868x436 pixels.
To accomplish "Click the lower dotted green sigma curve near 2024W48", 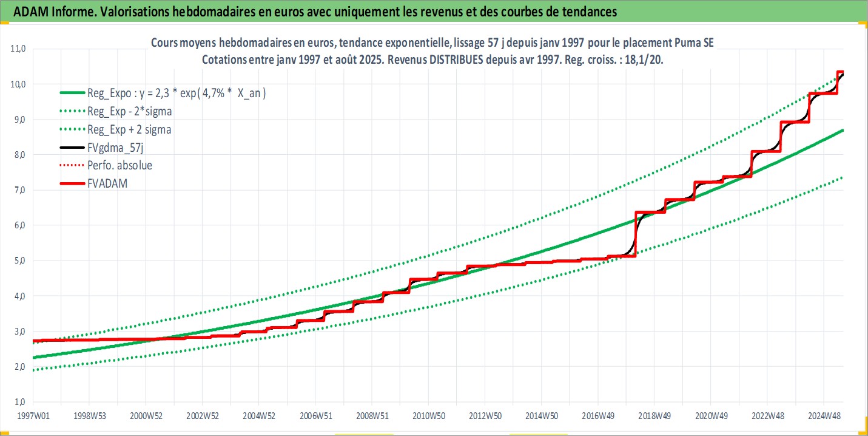I will [x=824, y=186].
